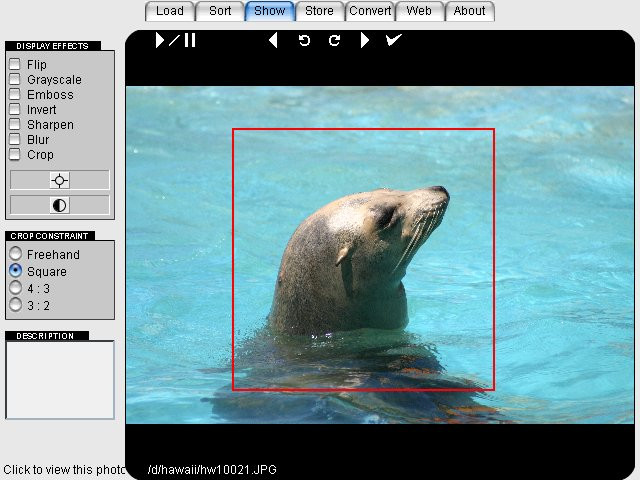Click the checkmark icon

pos(394,40)
